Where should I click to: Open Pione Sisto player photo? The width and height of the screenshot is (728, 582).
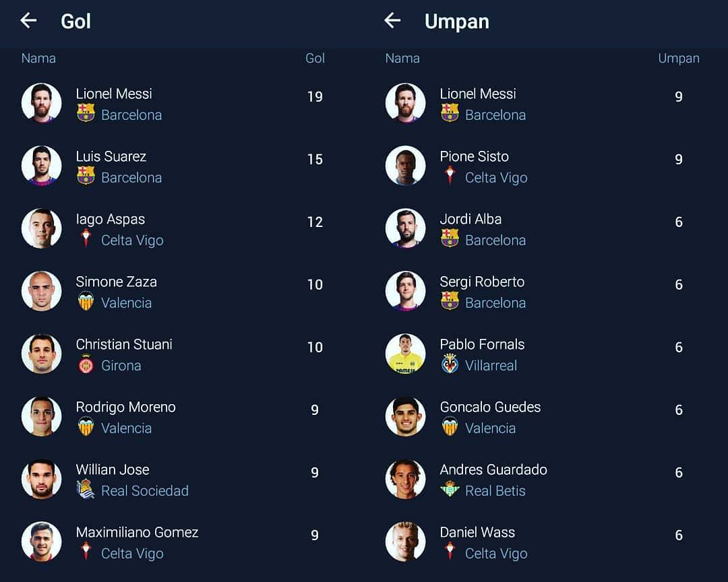point(405,166)
